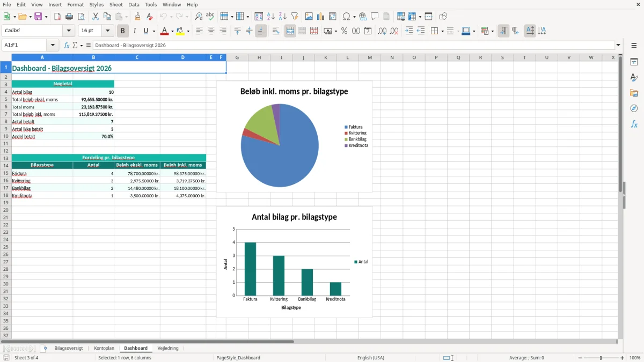644x362 pixels.
Task: Select row 20 header
Action: [x=5, y=210]
